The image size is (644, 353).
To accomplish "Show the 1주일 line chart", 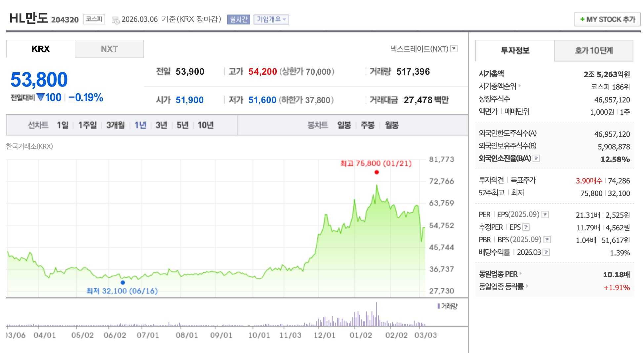I will coord(87,125).
